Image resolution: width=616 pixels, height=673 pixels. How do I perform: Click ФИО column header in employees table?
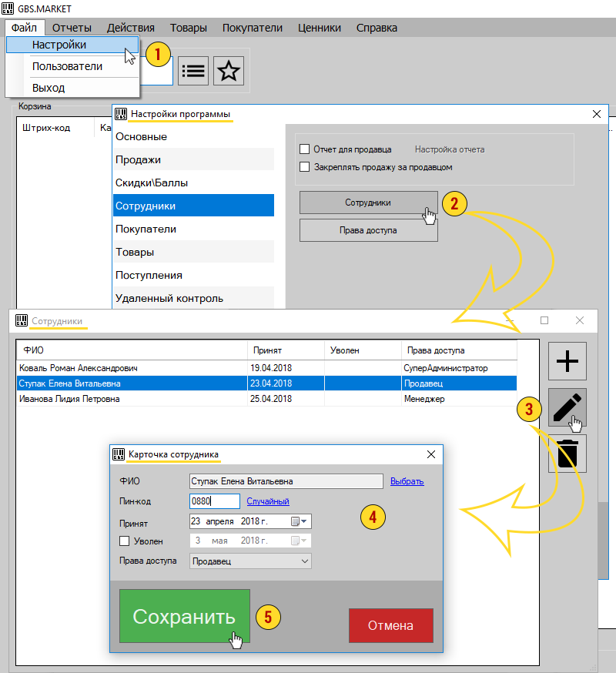click(132, 350)
